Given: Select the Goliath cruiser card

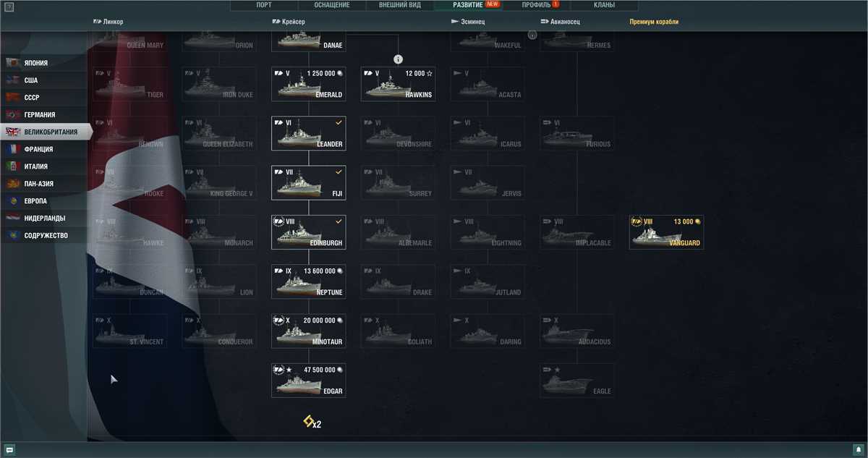Looking at the screenshot, I should 398,331.
